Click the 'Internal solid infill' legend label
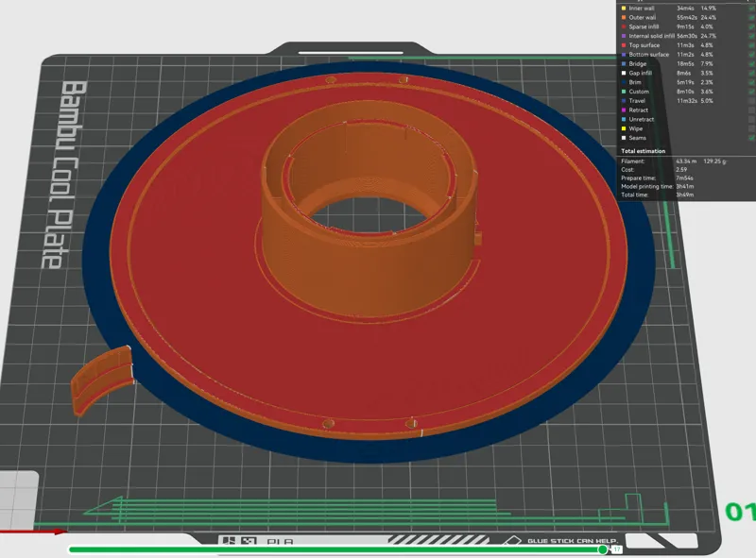 point(651,36)
